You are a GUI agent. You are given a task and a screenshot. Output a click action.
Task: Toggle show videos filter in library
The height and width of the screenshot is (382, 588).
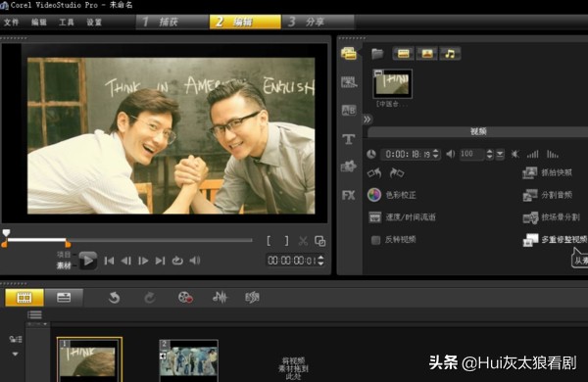[403, 54]
